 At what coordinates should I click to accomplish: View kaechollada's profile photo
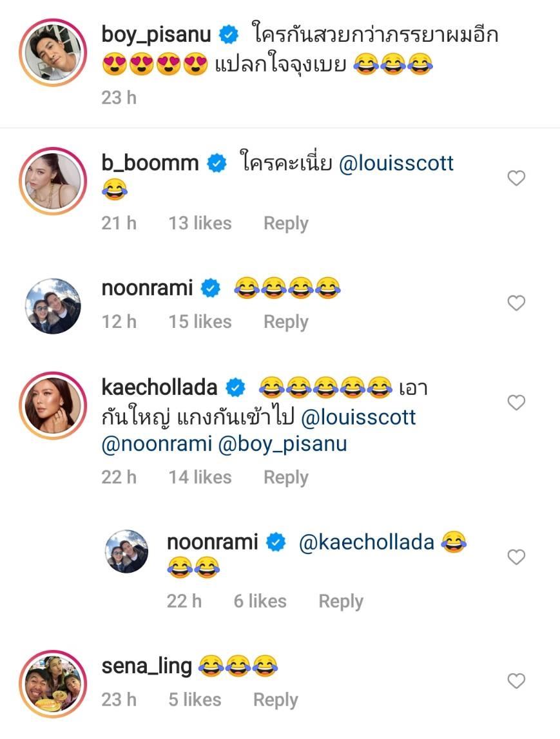click(x=53, y=404)
